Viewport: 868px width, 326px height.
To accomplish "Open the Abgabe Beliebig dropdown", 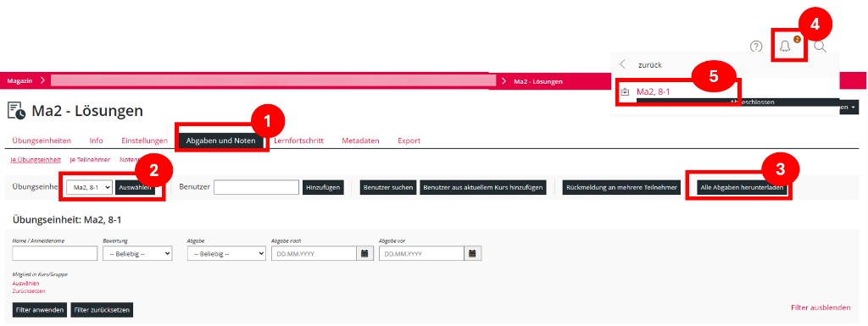I will click(226, 254).
